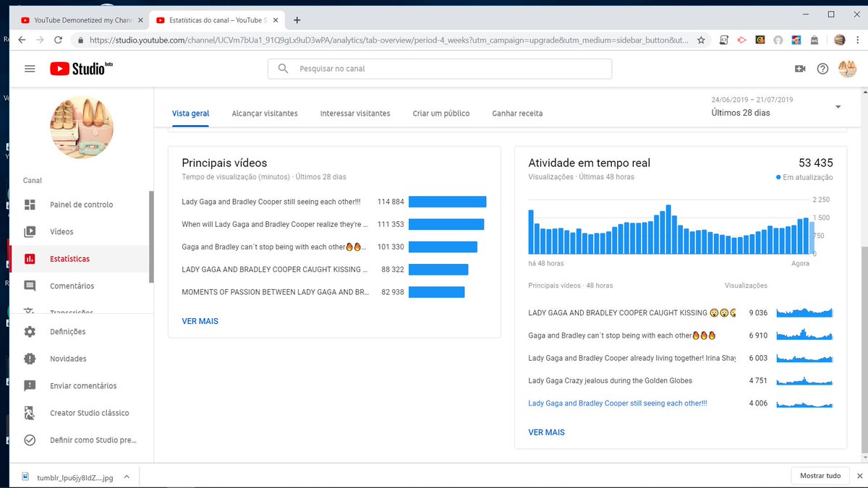Click the Creator Studio clássico exit icon

pyautogui.click(x=30, y=413)
